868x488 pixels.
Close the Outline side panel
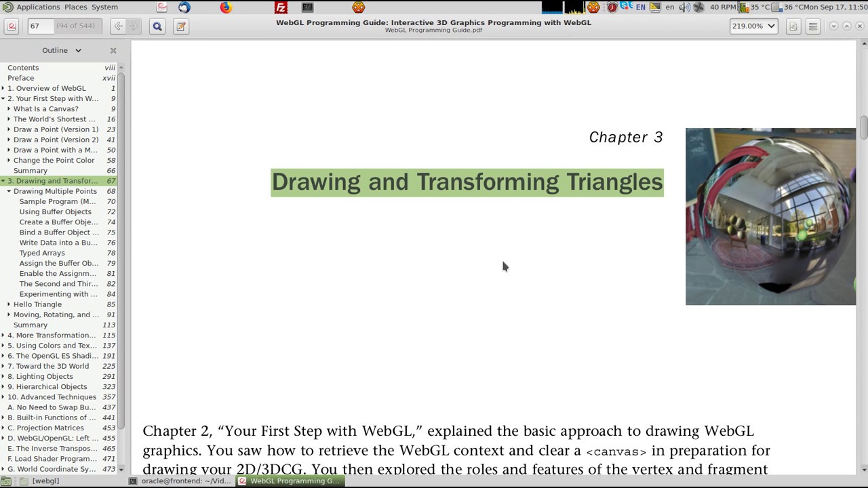(113, 50)
